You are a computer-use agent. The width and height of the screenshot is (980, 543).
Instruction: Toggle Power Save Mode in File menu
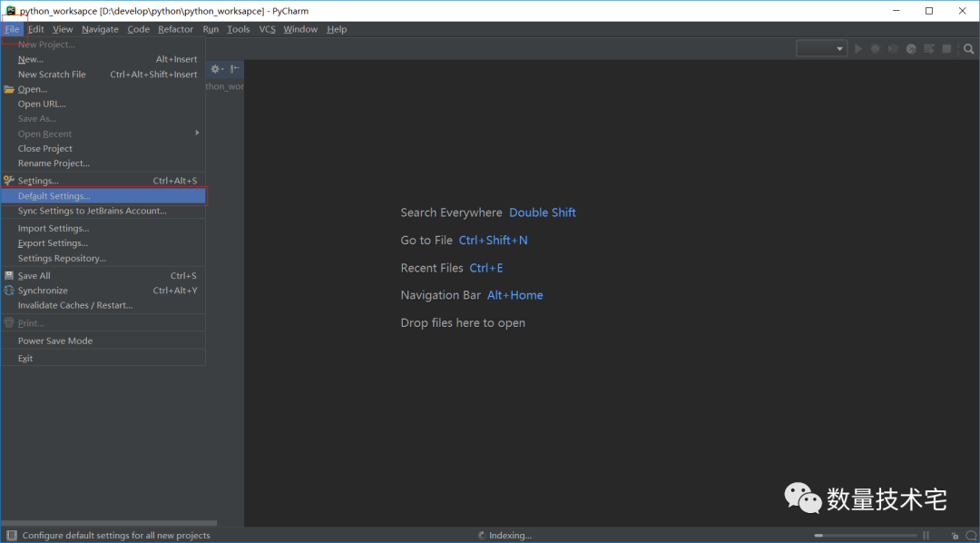click(x=55, y=341)
